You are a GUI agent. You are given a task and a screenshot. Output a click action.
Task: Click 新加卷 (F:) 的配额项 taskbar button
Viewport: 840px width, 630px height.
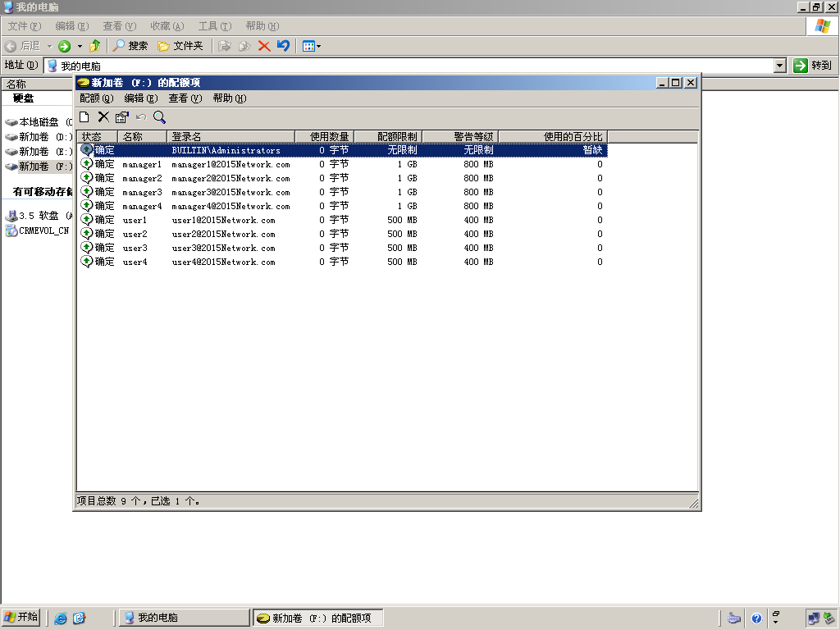317,618
